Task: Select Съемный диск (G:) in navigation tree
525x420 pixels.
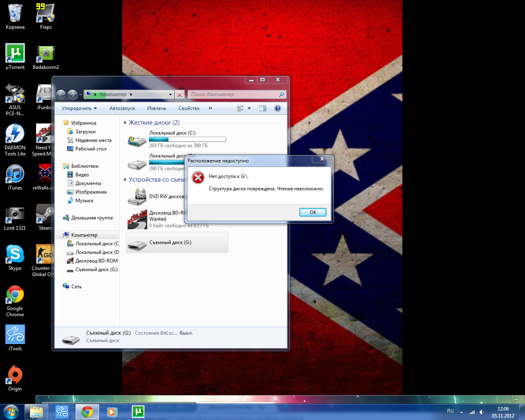Action: point(96,269)
